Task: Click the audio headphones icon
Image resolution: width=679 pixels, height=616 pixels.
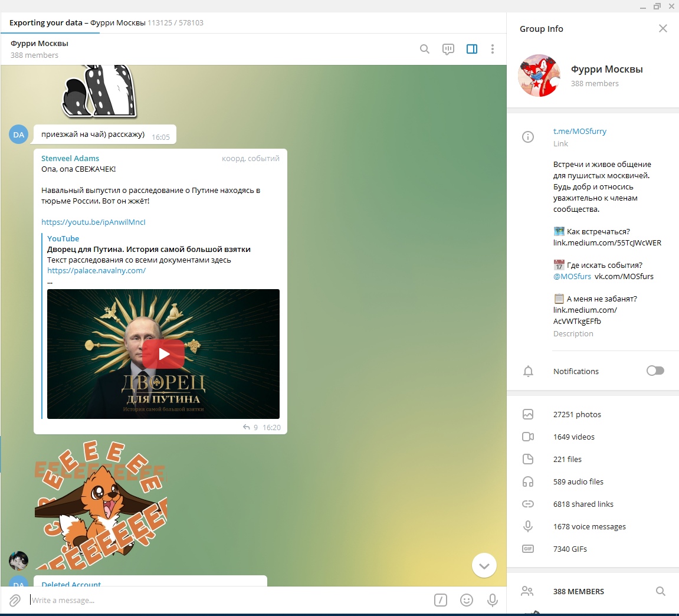Action: click(x=528, y=481)
